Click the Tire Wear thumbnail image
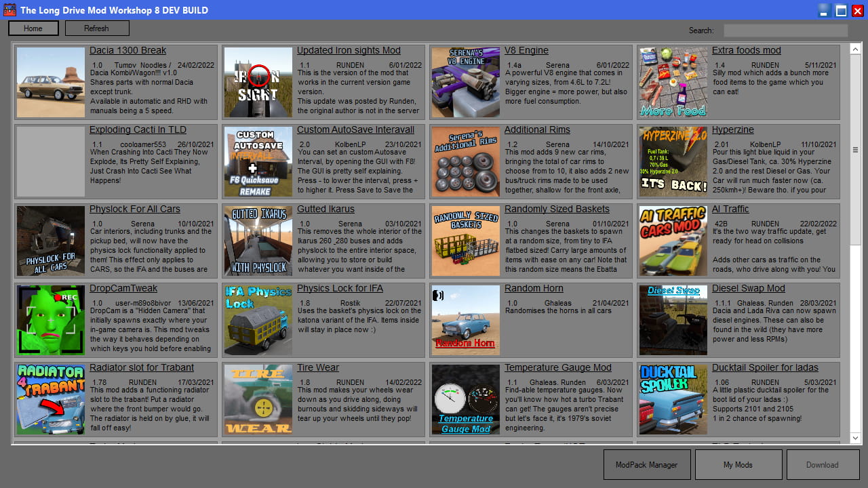This screenshot has height=488, width=868. tap(258, 399)
